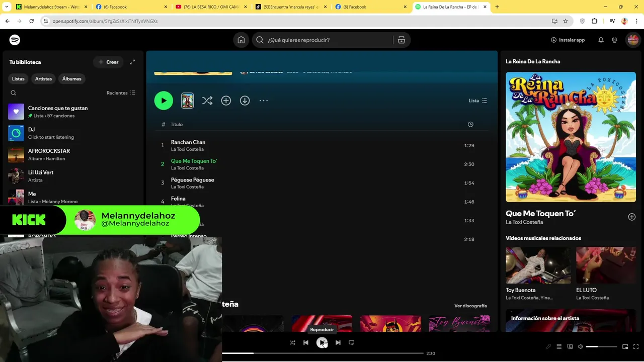This screenshot has width=644, height=362.
Task: Click La Reina De La Rancha cover art
Action: click(x=571, y=137)
